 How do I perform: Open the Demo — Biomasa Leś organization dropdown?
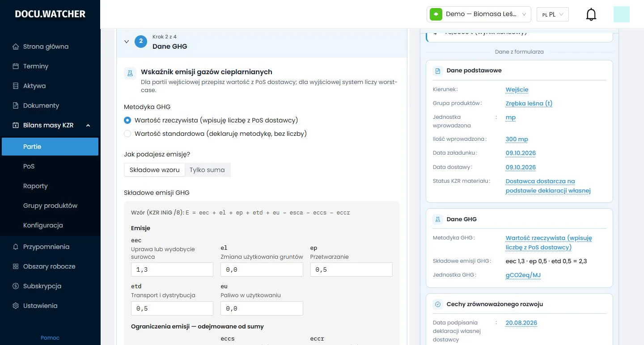pos(479,14)
